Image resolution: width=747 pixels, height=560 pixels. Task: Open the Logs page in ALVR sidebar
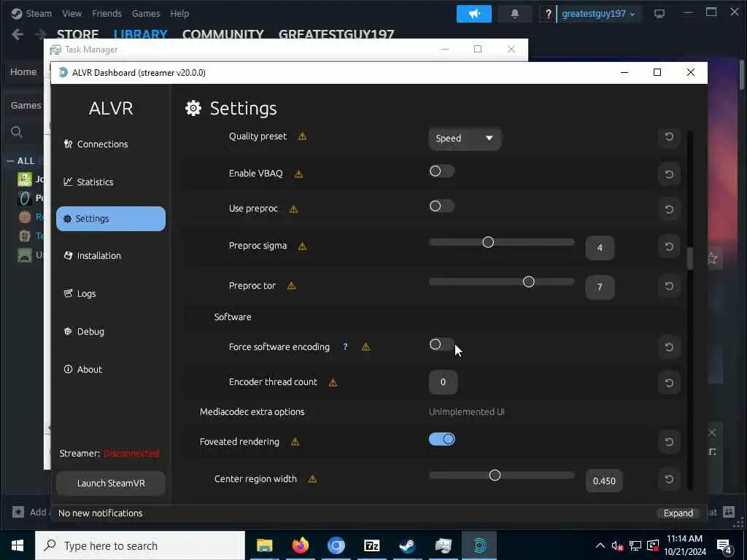(x=80, y=293)
